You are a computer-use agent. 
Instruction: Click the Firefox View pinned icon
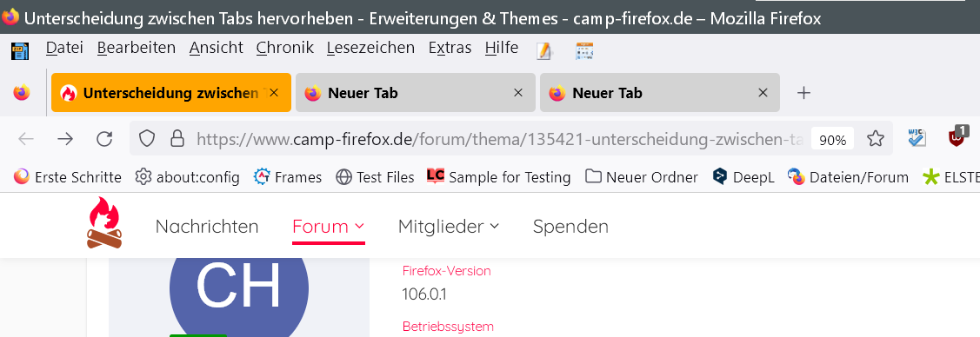click(22, 93)
